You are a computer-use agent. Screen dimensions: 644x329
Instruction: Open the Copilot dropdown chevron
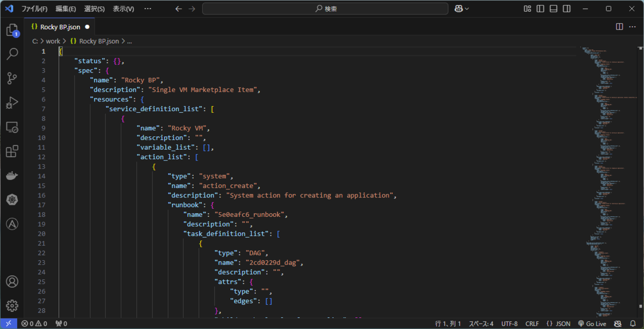466,9
